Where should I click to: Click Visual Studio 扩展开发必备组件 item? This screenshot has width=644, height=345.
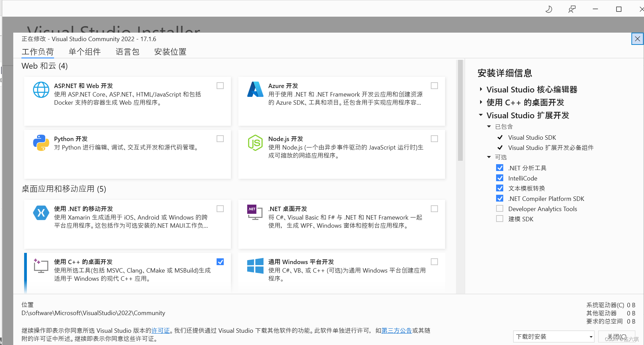coord(551,148)
